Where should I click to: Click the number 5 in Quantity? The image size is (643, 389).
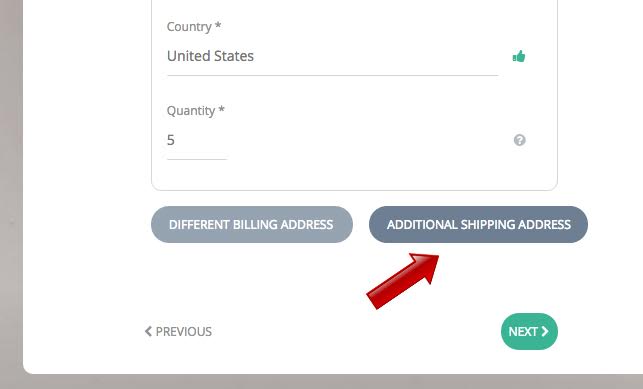coord(171,140)
